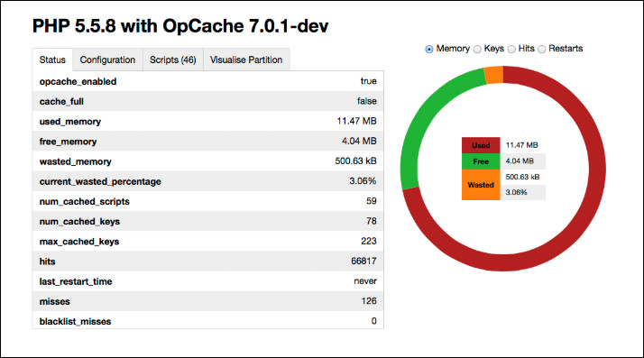The width and height of the screenshot is (644, 358).
Task: Click the 66817 hits value
Action: click(x=363, y=262)
